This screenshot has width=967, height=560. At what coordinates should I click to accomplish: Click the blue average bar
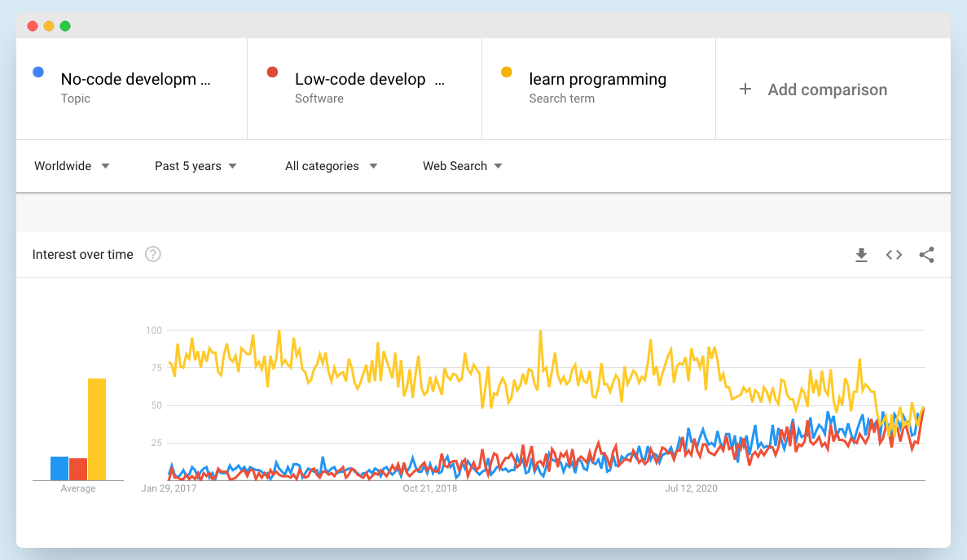click(x=59, y=468)
